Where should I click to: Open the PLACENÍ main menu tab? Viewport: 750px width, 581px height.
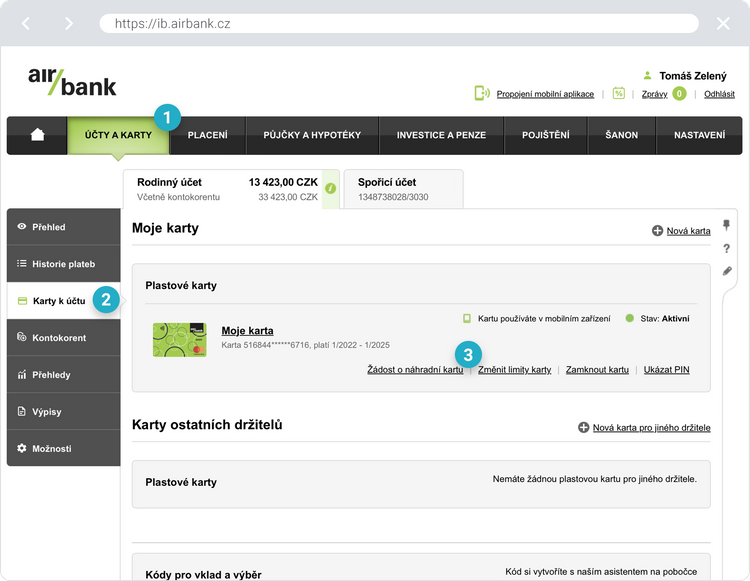click(208, 135)
